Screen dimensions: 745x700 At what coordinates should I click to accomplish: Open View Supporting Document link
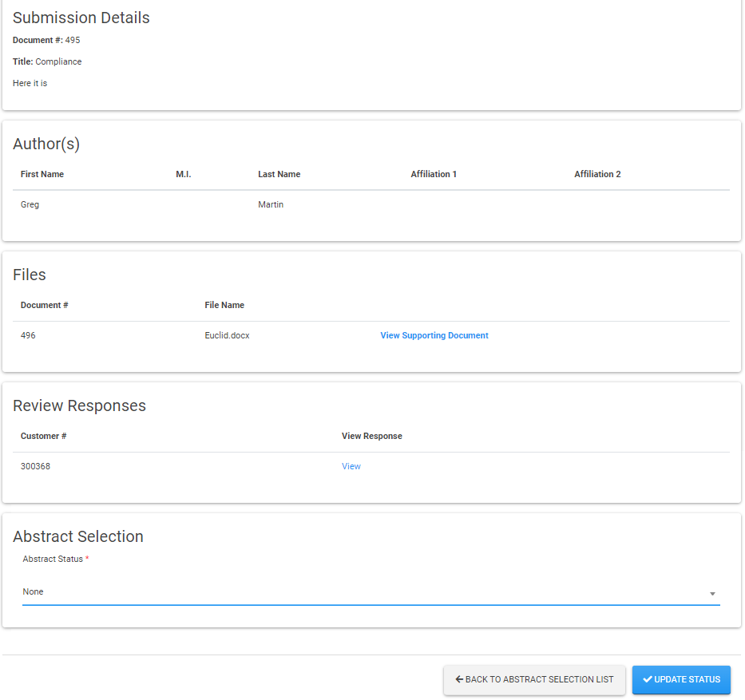point(434,335)
